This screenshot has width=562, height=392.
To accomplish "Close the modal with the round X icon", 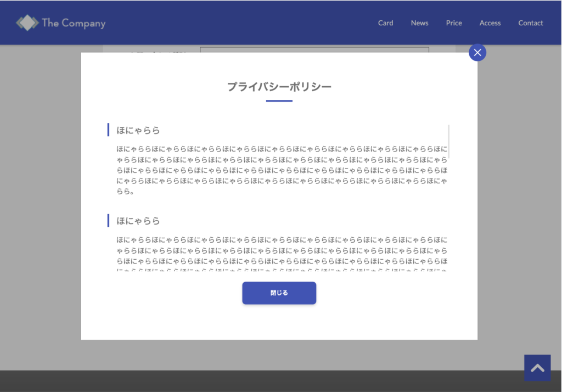I will click(477, 52).
